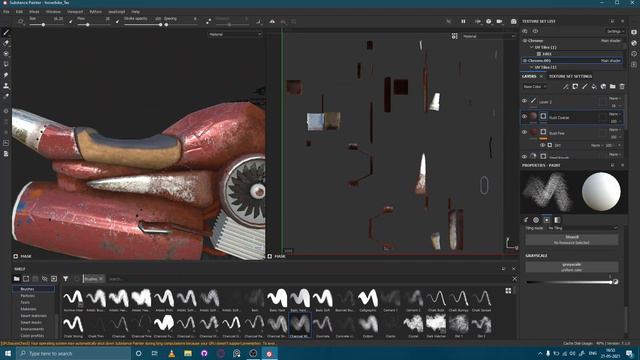Click the add effect wand icon in Layers
Image resolution: width=640 pixels, height=360 pixels.
pyautogui.click(x=565, y=87)
